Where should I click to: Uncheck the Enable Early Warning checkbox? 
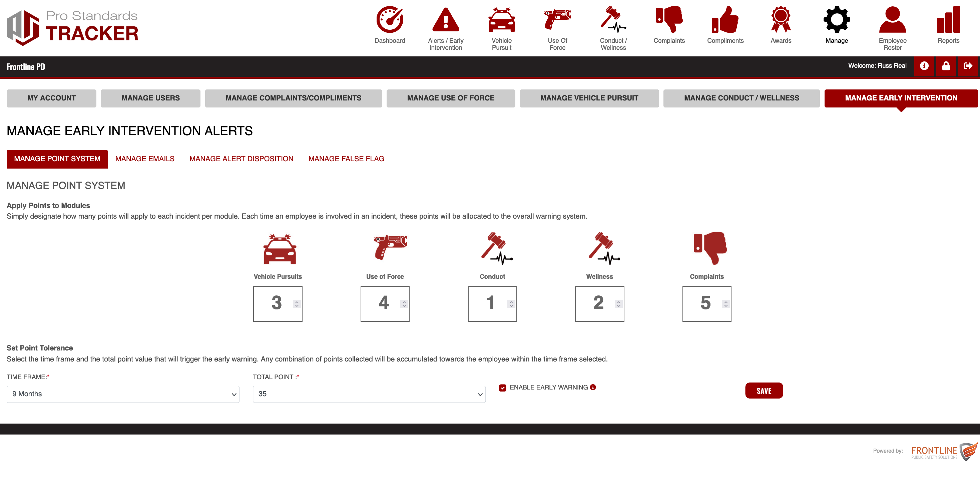(503, 388)
